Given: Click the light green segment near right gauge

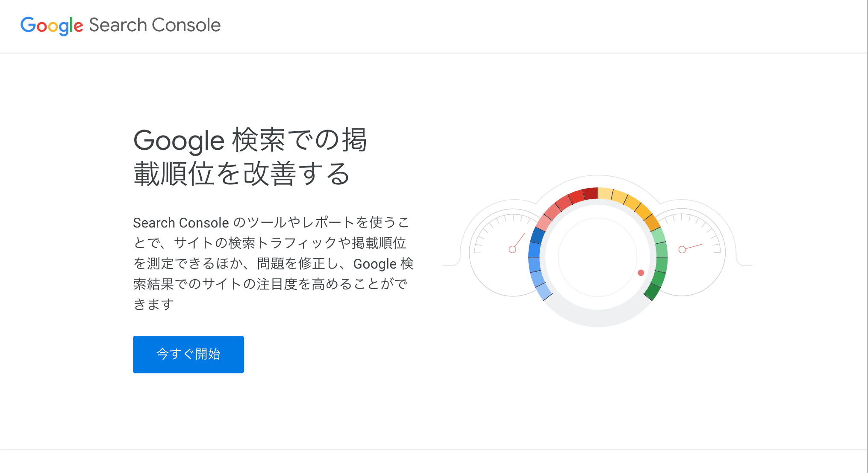Looking at the screenshot, I should pos(659,236).
